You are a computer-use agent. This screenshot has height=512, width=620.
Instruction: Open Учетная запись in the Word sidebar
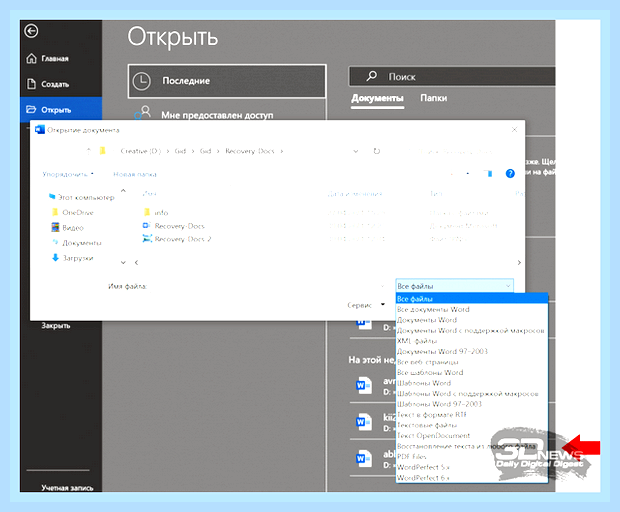tap(67, 487)
